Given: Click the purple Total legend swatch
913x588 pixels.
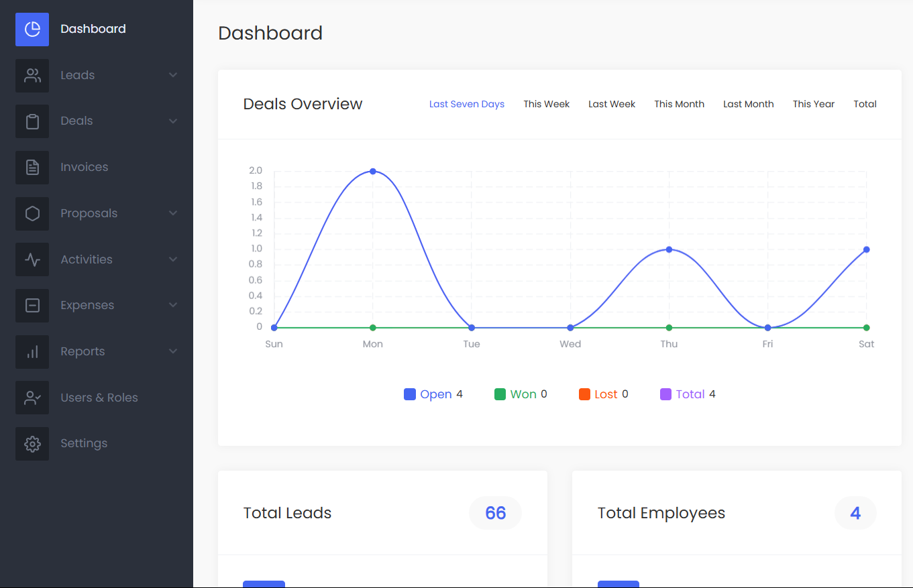Looking at the screenshot, I should coord(666,394).
